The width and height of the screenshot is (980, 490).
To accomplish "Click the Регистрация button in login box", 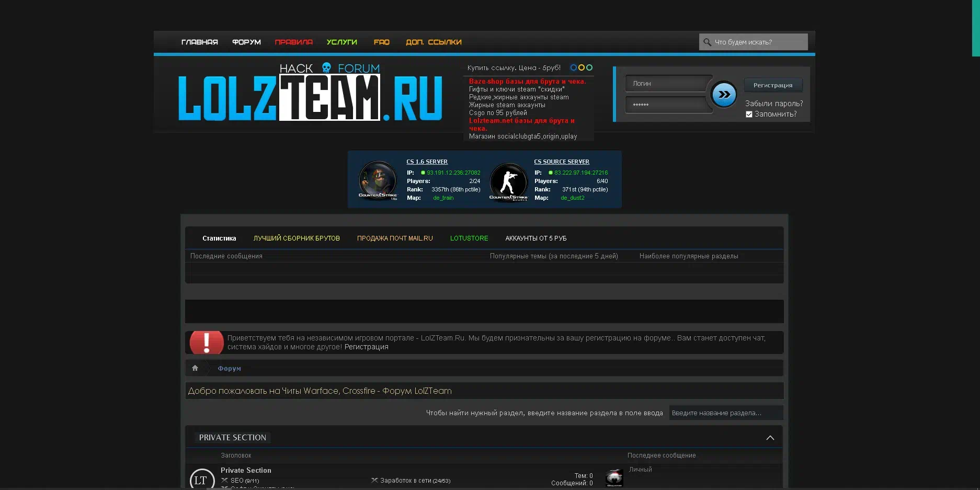I will 773,85.
